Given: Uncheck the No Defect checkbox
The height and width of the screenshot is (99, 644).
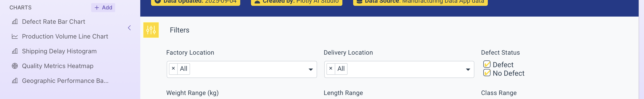Looking at the screenshot, I should click(486, 73).
